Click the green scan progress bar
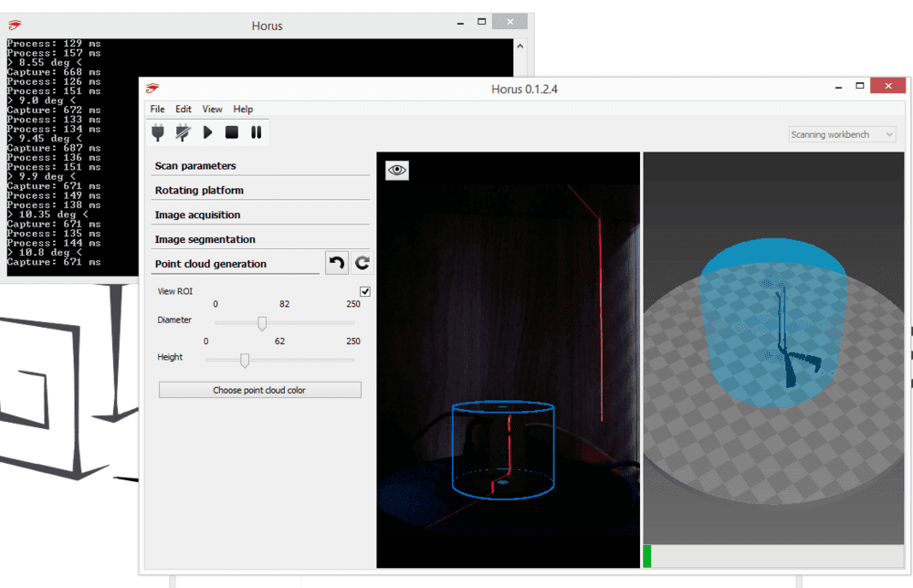Screen dimensions: 913x588 tap(647, 556)
